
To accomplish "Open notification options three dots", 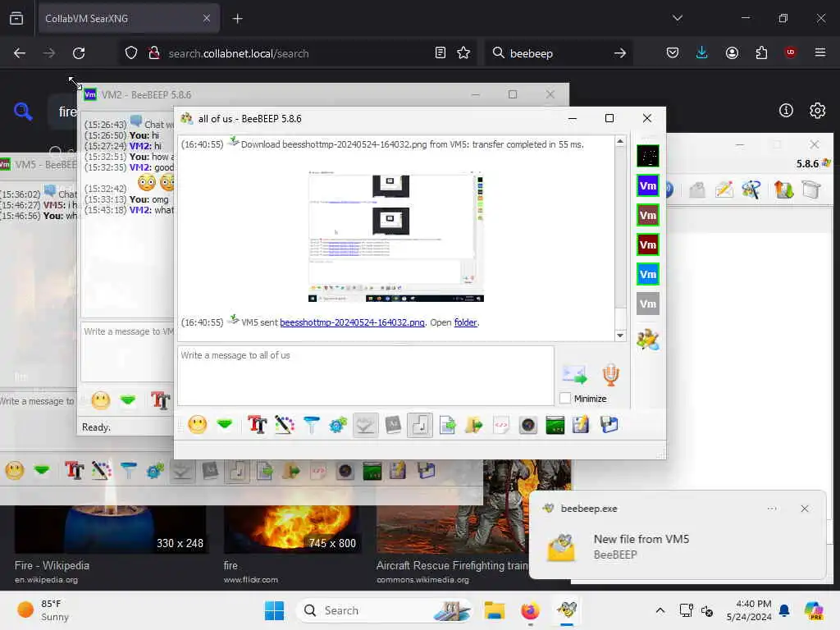I will pos(771,509).
